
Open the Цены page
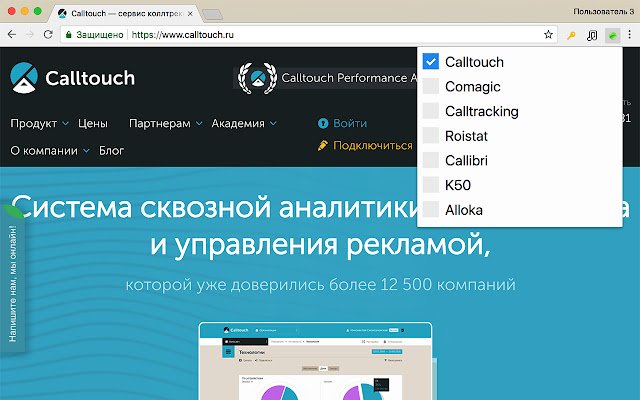[93, 123]
